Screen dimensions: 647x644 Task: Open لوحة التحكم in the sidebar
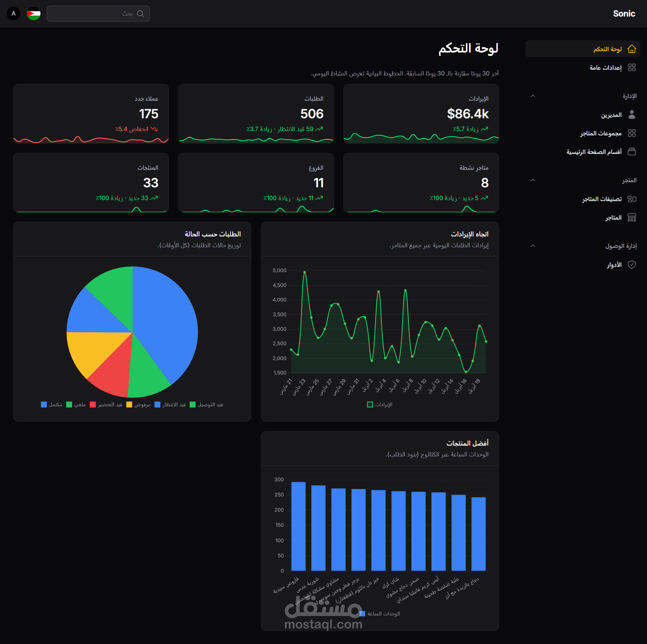583,49
